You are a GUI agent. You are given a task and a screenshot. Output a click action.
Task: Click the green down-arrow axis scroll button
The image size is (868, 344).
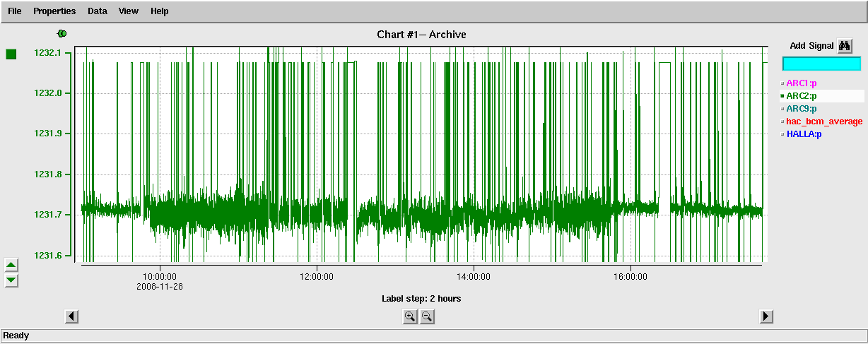point(11,280)
